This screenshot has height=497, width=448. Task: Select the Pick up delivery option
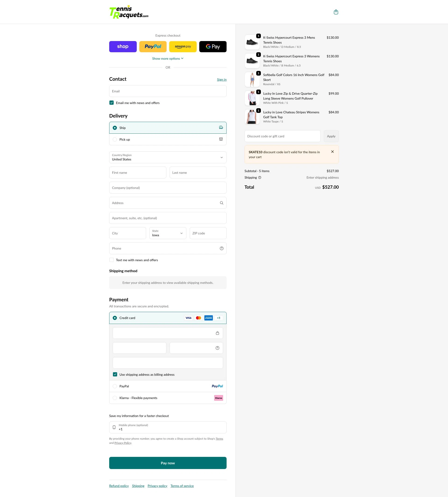pyautogui.click(x=168, y=139)
